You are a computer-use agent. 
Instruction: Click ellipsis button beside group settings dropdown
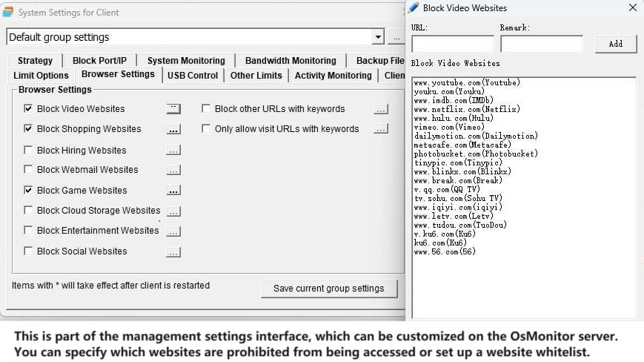point(396,37)
